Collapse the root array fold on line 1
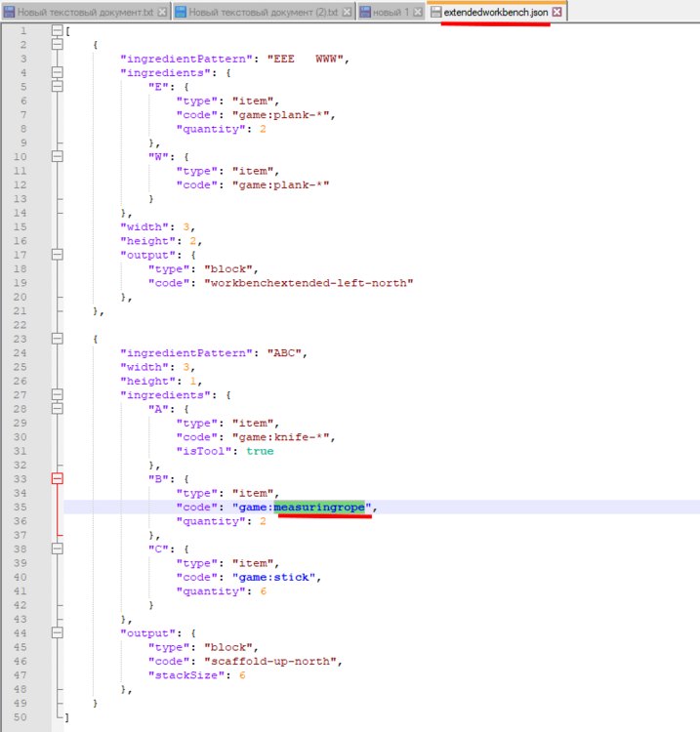 coord(57,31)
